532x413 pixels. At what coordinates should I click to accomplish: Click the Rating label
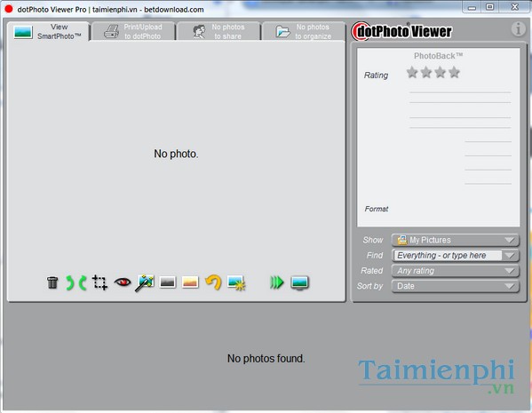click(376, 75)
